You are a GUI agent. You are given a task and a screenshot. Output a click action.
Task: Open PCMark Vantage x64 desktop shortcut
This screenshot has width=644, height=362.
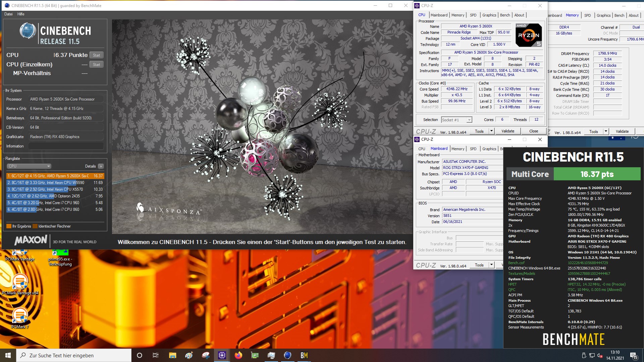coord(20,284)
